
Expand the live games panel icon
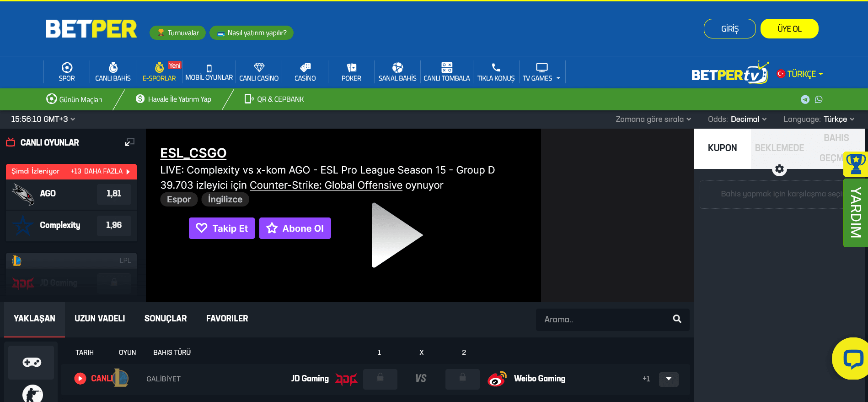click(x=130, y=142)
